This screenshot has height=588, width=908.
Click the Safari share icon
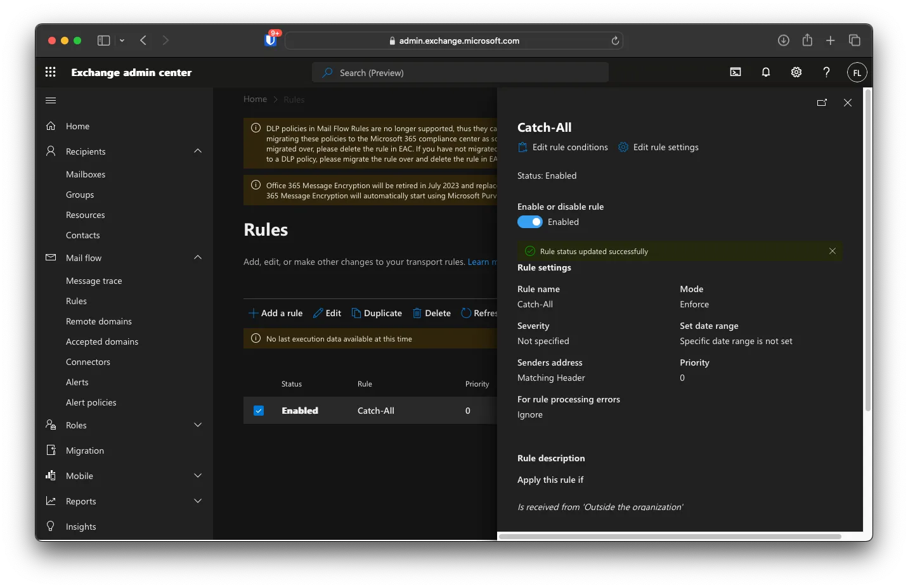(807, 40)
